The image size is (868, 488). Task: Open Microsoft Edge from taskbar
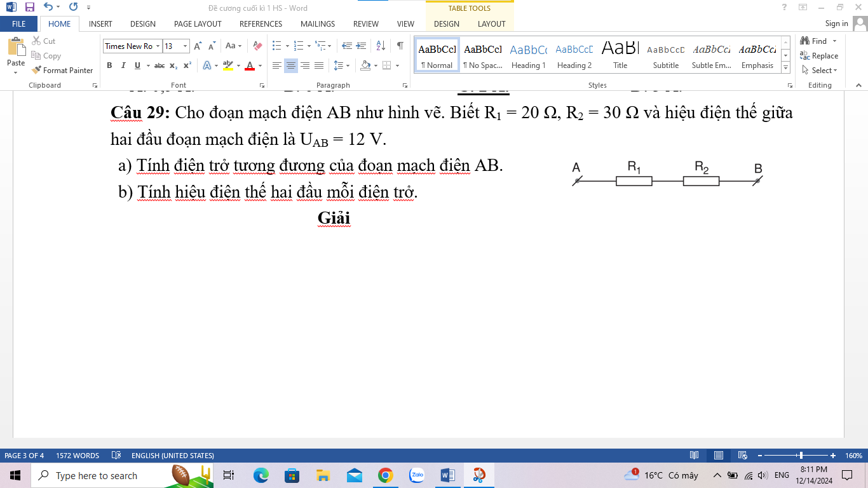point(261,475)
